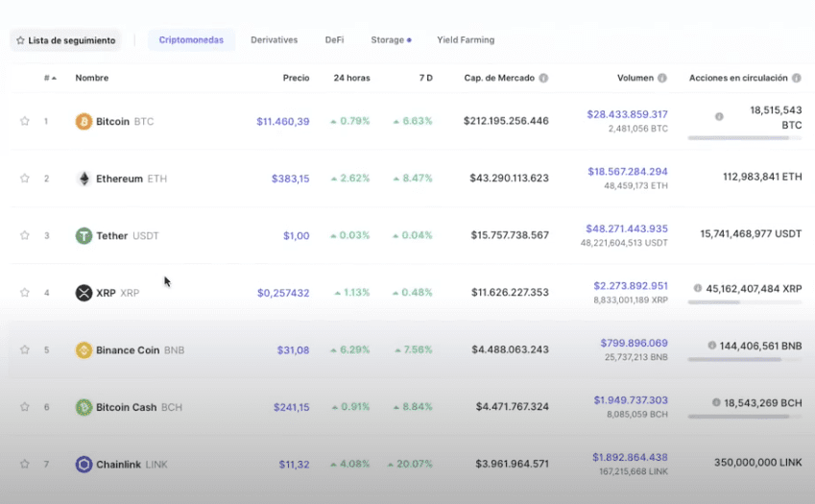
Task: Click the Ethereum logo icon
Action: click(84, 179)
